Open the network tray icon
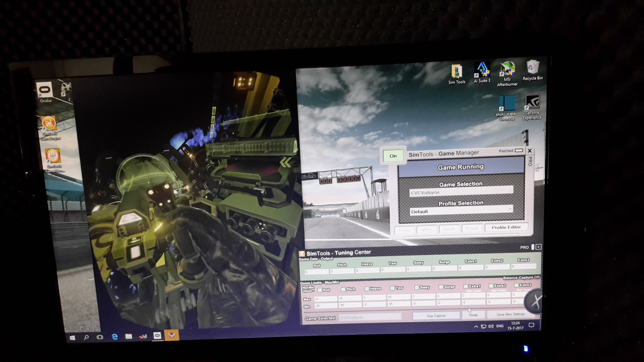The height and width of the screenshot is (362, 644). tap(483, 327)
